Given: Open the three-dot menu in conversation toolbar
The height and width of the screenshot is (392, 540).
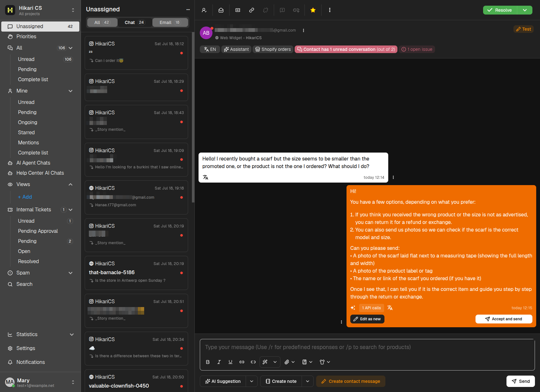Looking at the screenshot, I should [330, 10].
